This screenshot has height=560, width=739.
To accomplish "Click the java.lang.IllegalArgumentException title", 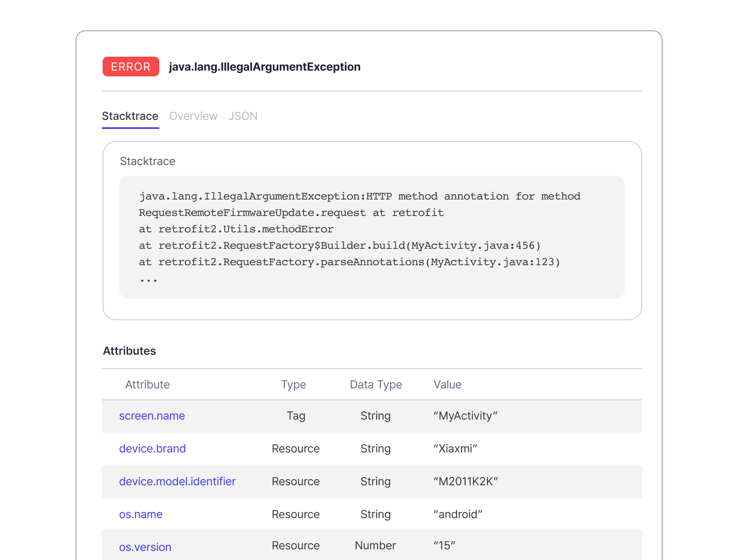I will 265,67.
